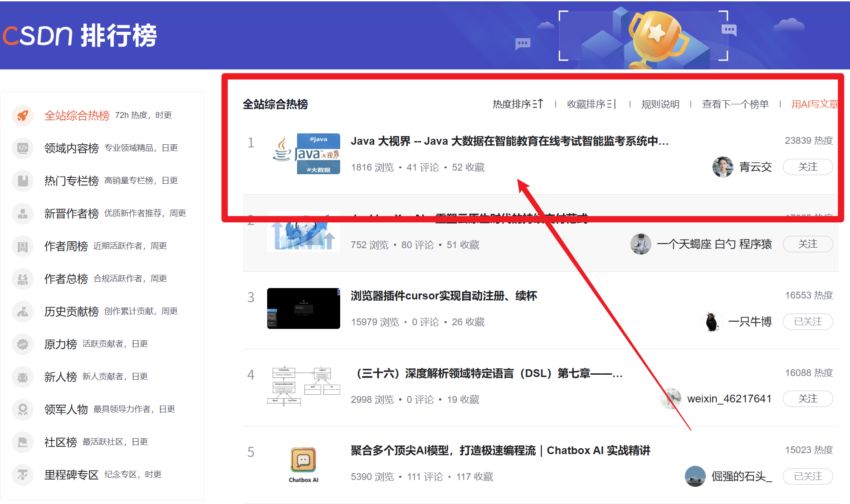Click the icon next to 新人榜
This screenshot has width=850, height=504.
[23, 377]
